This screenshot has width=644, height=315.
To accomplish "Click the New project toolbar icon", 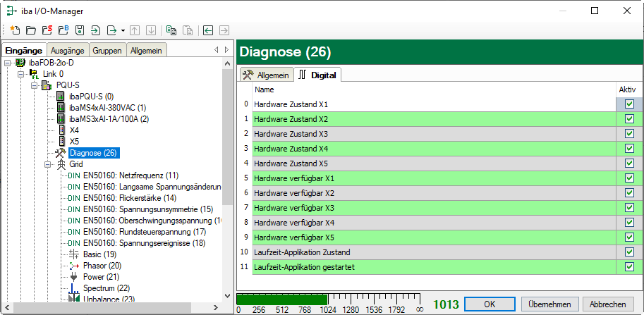I will tap(14, 30).
